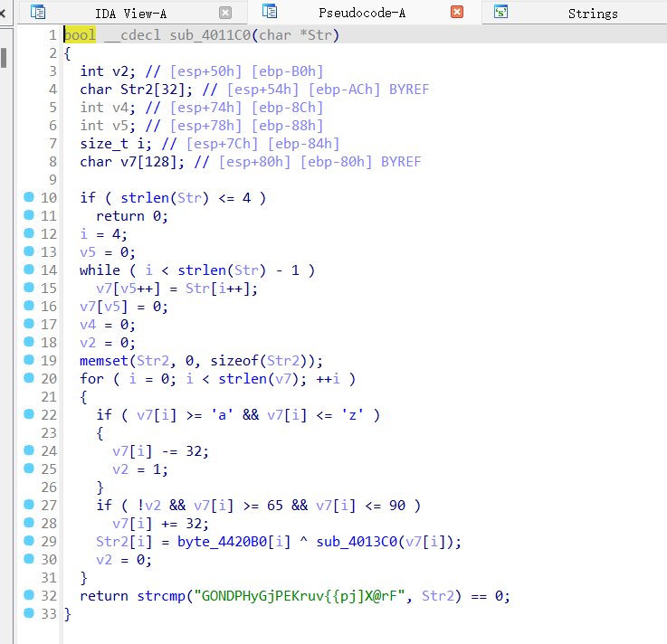Click the 'a' character literal on line 22
This screenshot has width=667, height=644.
pos(222,415)
